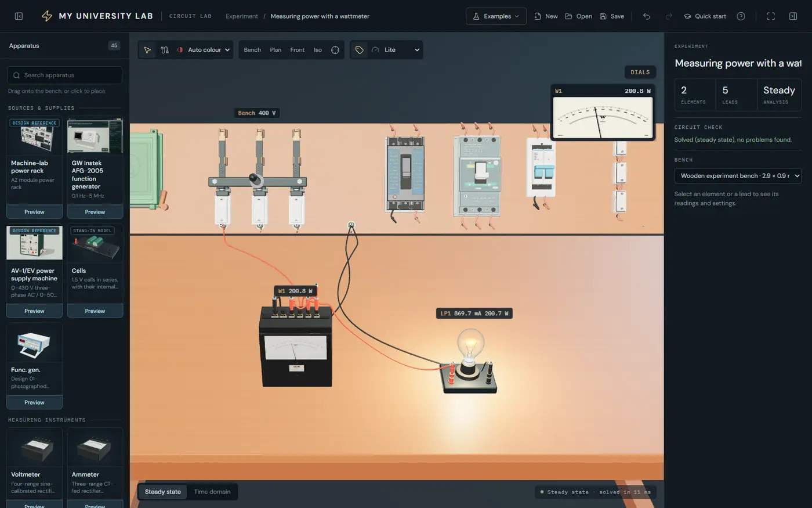Preview the Func. gen. apparatus
Image resolution: width=812 pixels, height=508 pixels.
coord(34,402)
